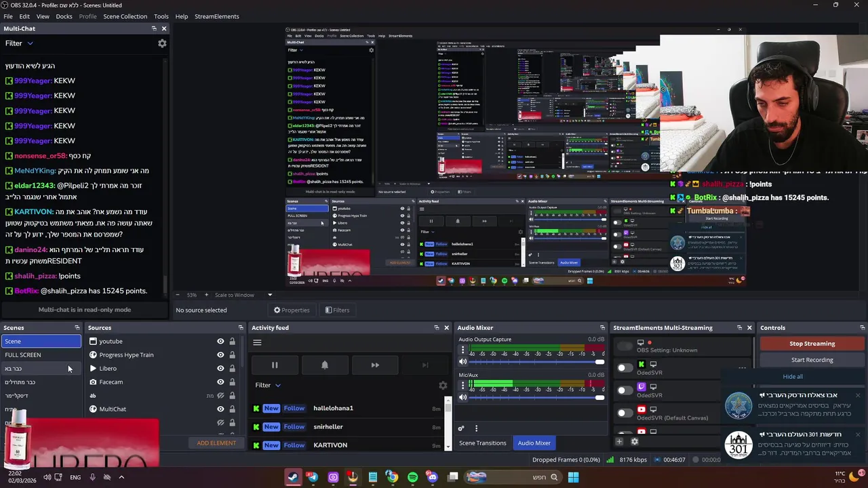Open the Multi-Chat settings gear

tap(162, 43)
